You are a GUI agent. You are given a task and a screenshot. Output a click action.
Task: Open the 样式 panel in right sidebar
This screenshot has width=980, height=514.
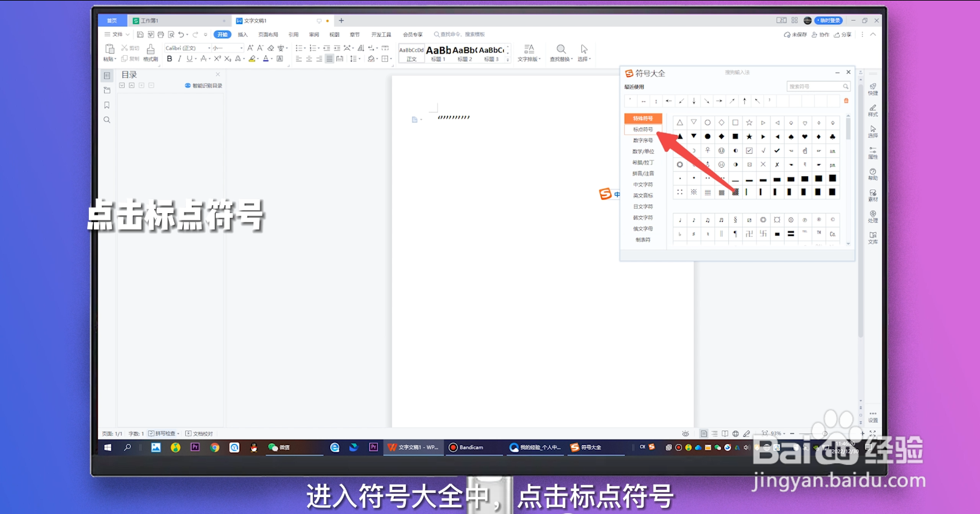(873, 110)
